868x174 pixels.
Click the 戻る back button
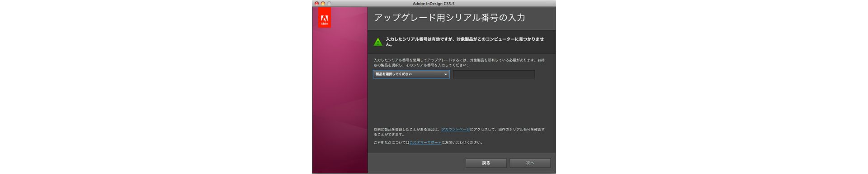pyautogui.click(x=486, y=163)
